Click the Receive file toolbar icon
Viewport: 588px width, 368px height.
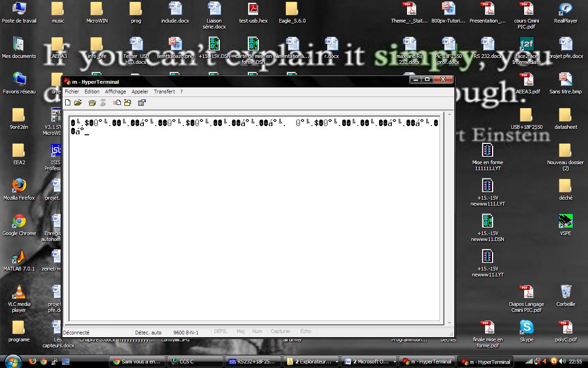128,103
